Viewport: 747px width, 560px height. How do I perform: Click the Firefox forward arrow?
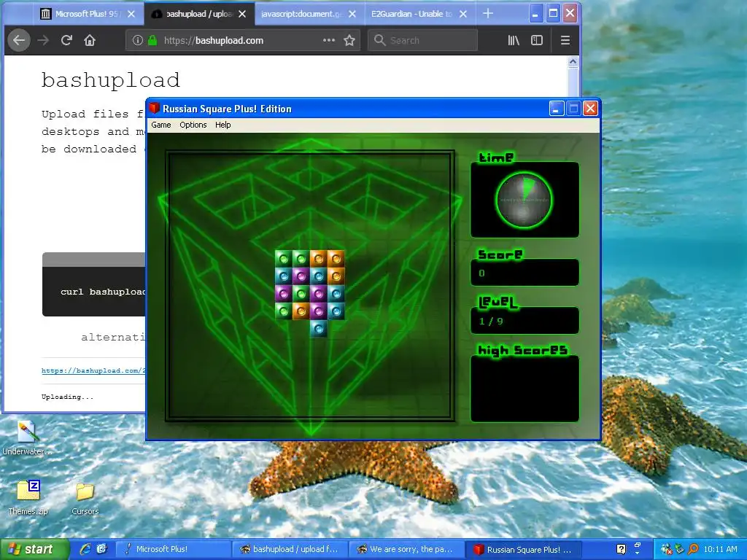[43, 41]
